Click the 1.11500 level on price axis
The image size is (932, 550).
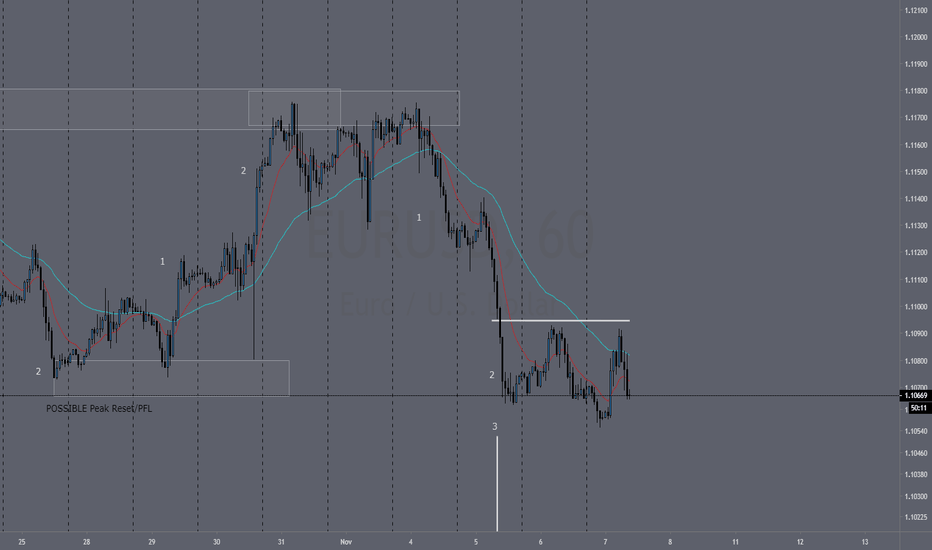[915, 172]
